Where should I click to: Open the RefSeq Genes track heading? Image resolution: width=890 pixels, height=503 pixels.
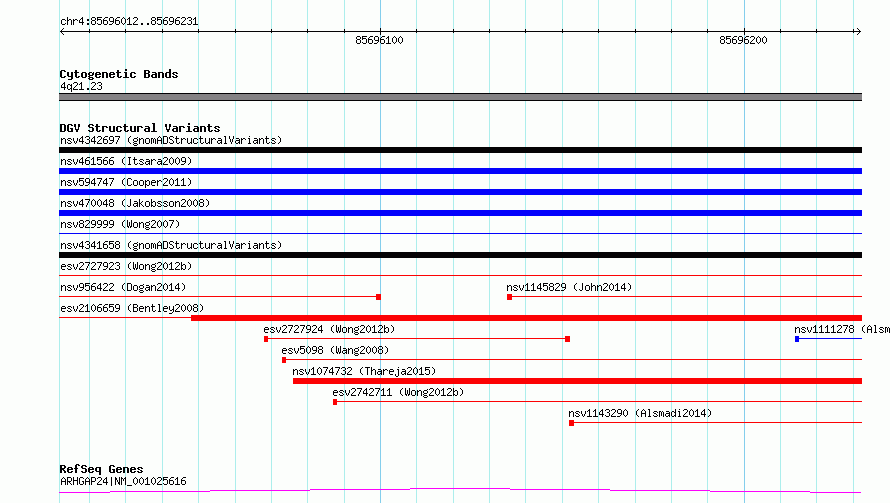pyautogui.click(x=101, y=469)
